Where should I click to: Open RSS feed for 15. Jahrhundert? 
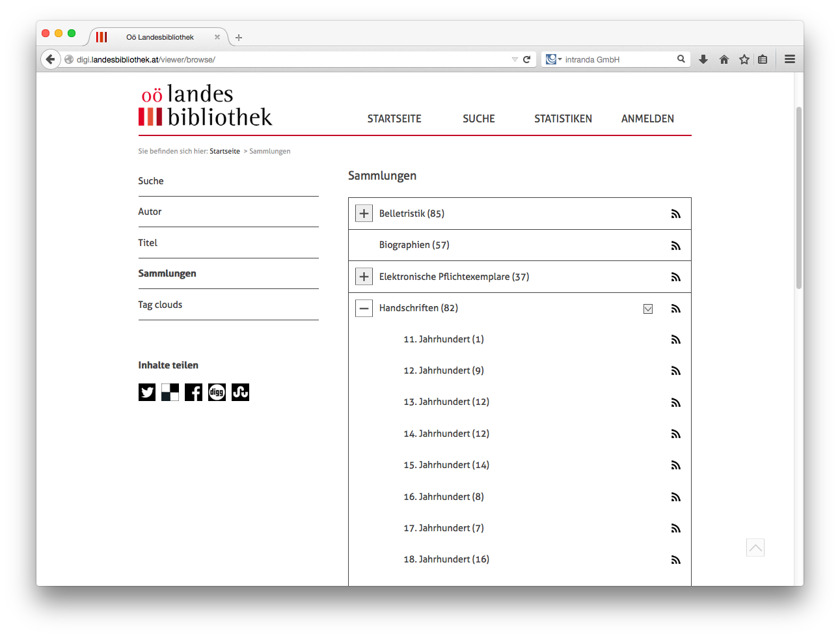[676, 465]
